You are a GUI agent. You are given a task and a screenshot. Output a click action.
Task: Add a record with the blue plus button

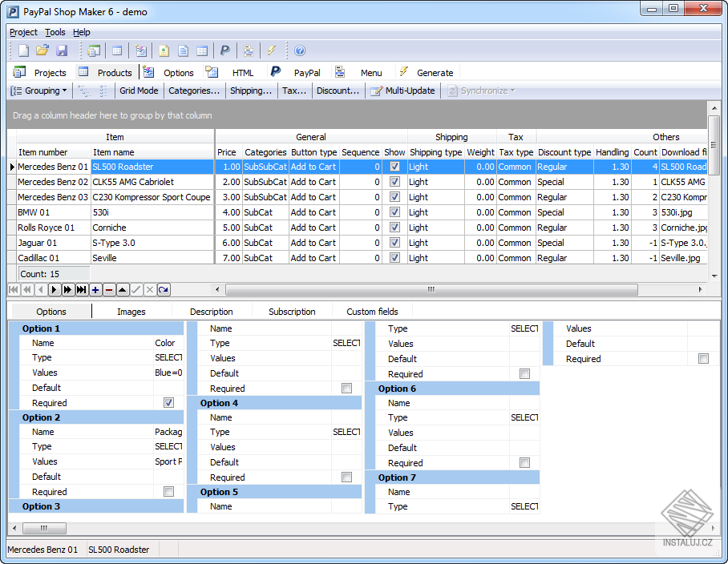(95, 289)
